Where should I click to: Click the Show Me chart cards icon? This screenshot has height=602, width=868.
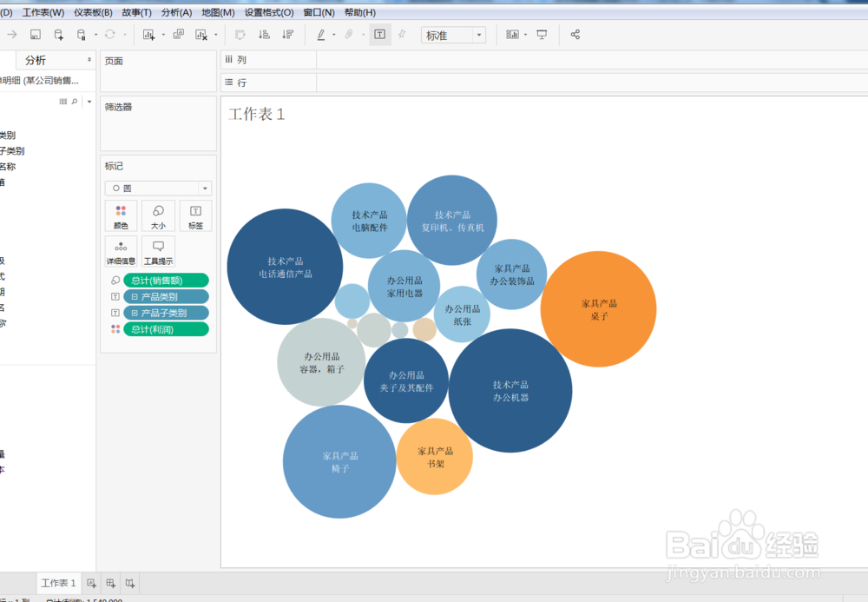point(512,35)
